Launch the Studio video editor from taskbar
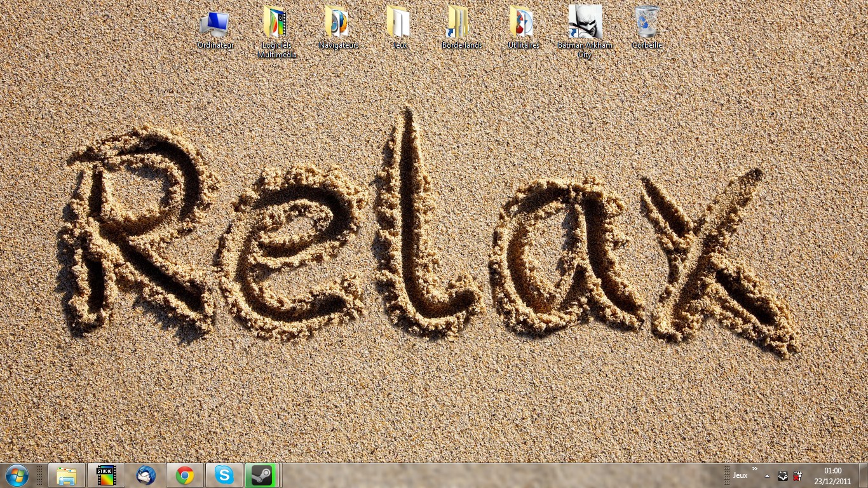Screen dimensions: 868x488 pyautogui.click(x=106, y=475)
